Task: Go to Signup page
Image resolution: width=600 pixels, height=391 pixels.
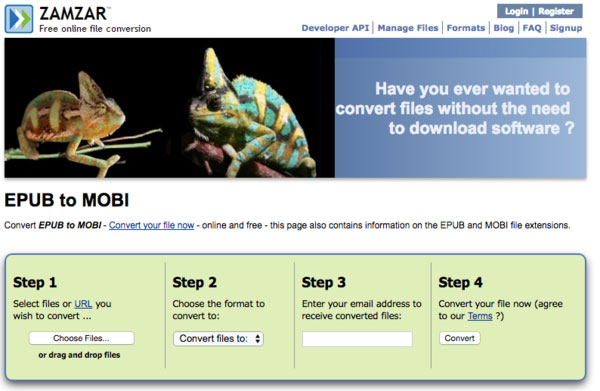Action: point(566,28)
